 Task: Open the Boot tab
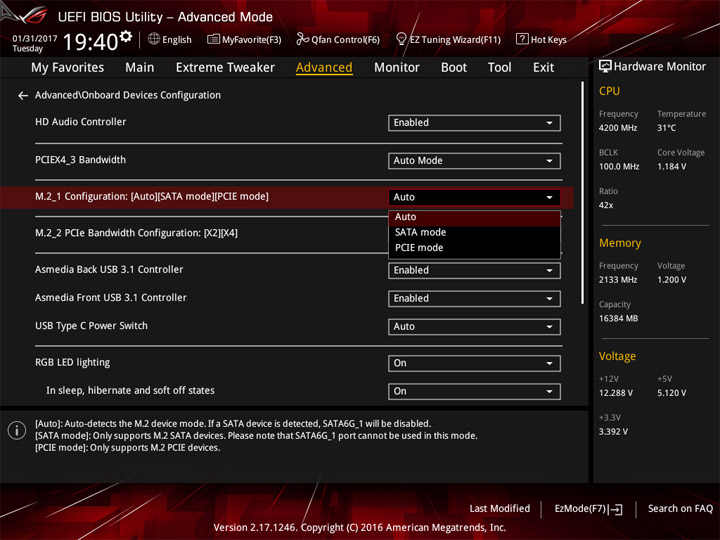click(x=454, y=68)
